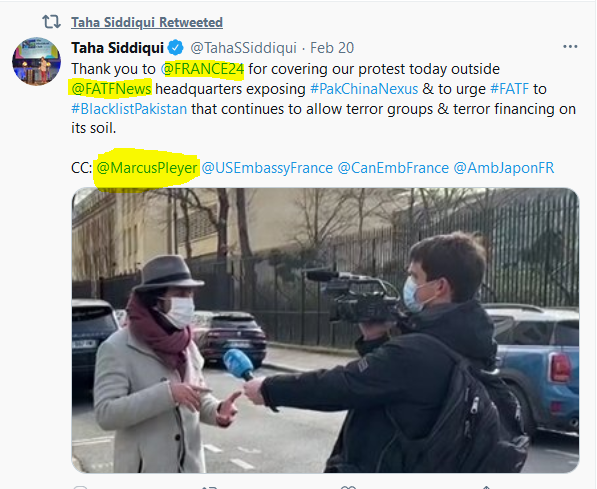597x489 pixels.
Task: Like the tweet with the heart icon
Action: 348,487
